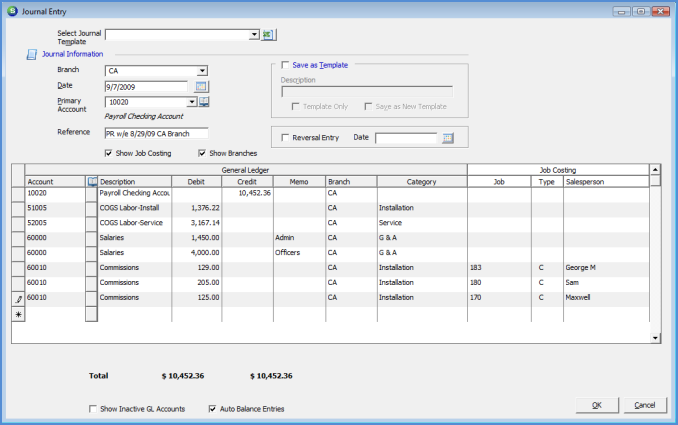Click the Journal Entry window app icon
This screenshot has width=678, height=425.
click(x=13, y=11)
